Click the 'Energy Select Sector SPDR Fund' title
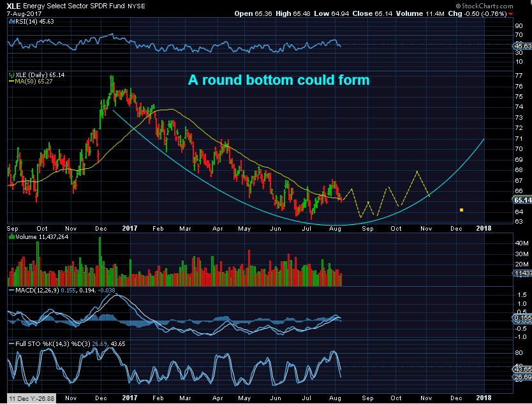Image resolution: width=532 pixels, height=404 pixels. tap(74, 6)
